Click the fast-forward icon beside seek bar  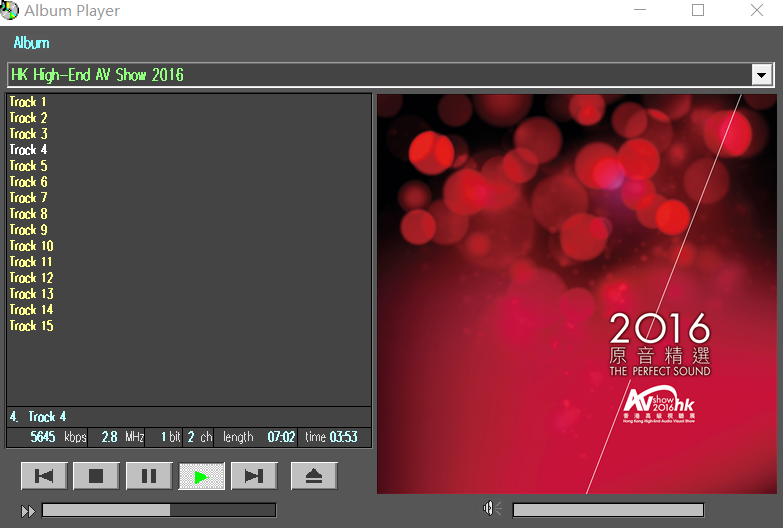click(x=28, y=511)
